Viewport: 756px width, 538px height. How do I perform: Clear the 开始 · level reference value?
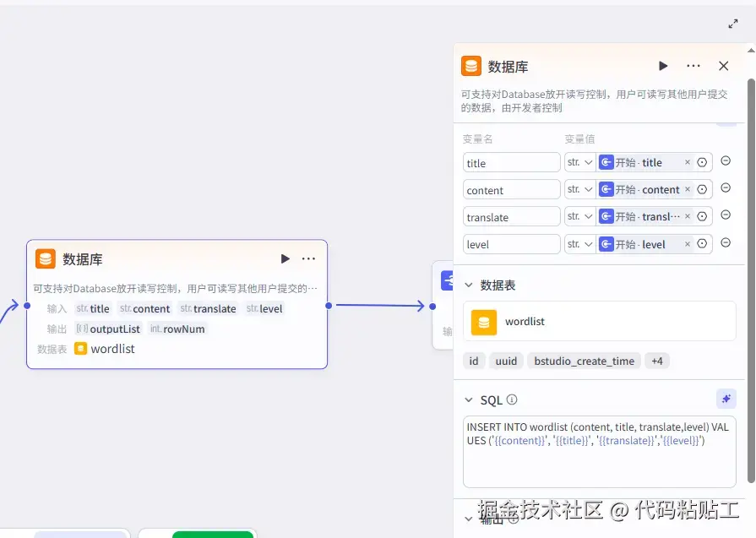point(688,244)
